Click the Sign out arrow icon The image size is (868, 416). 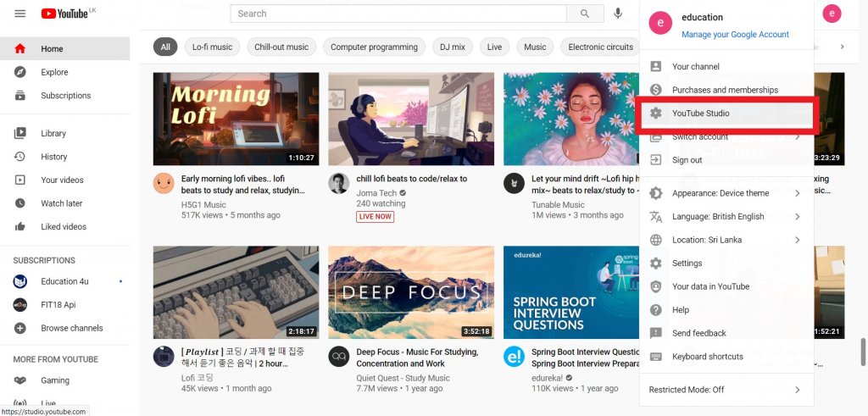[656, 160]
